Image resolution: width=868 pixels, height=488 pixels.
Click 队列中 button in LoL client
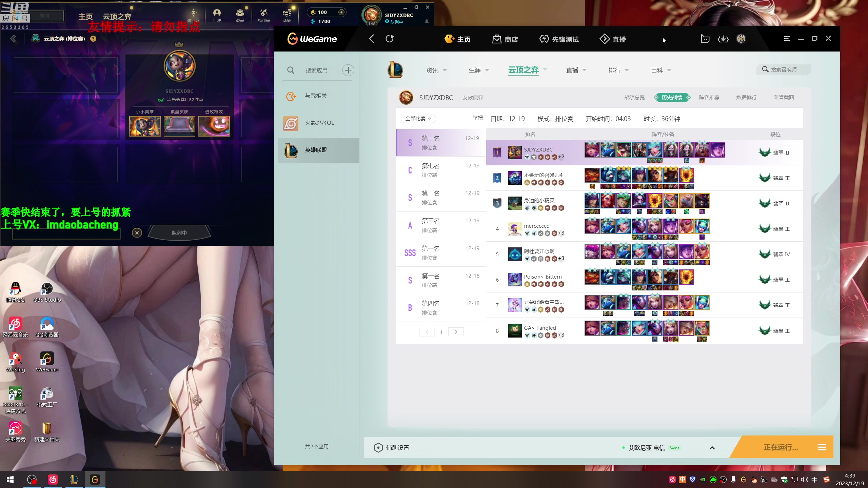179,233
